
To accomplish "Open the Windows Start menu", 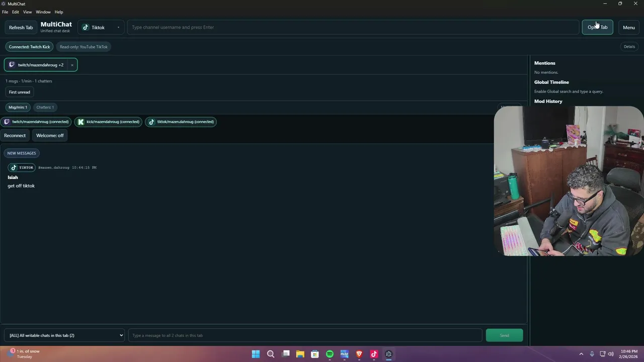I will tap(256, 354).
